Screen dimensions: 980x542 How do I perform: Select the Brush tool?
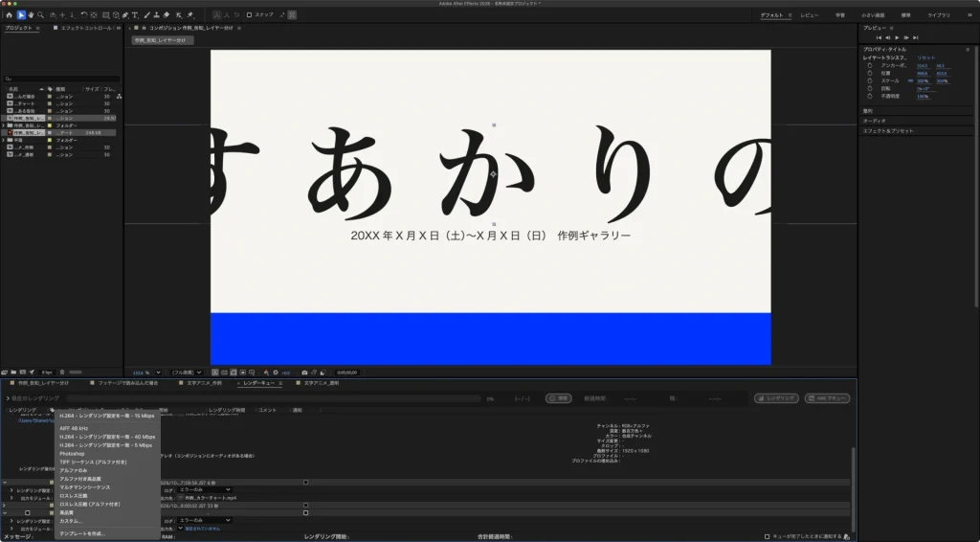(x=146, y=15)
